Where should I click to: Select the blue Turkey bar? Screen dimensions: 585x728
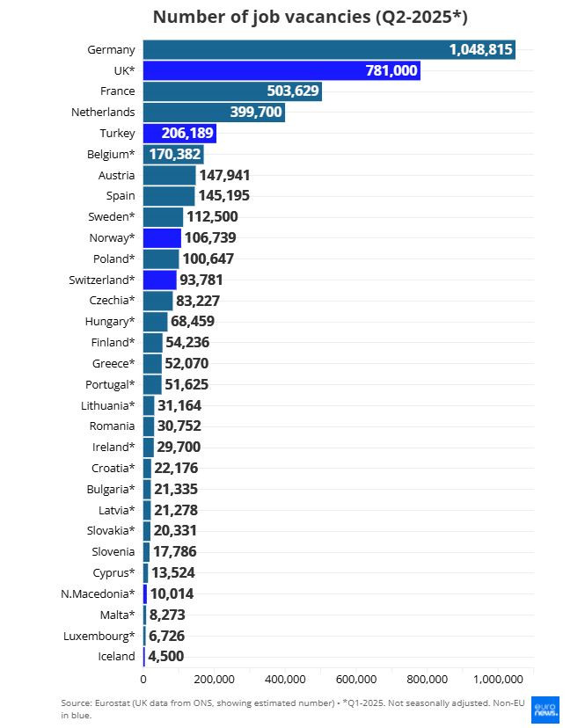click(x=179, y=134)
